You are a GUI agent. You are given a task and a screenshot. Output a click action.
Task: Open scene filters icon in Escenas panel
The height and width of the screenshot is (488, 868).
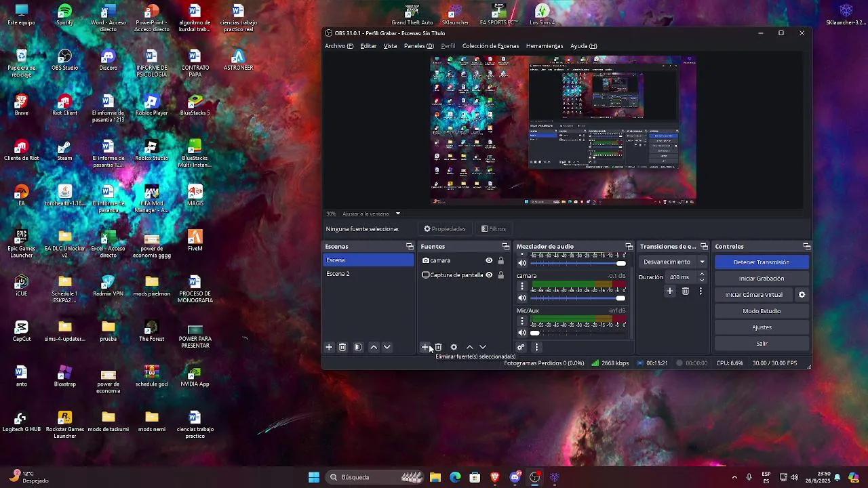click(358, 347)
